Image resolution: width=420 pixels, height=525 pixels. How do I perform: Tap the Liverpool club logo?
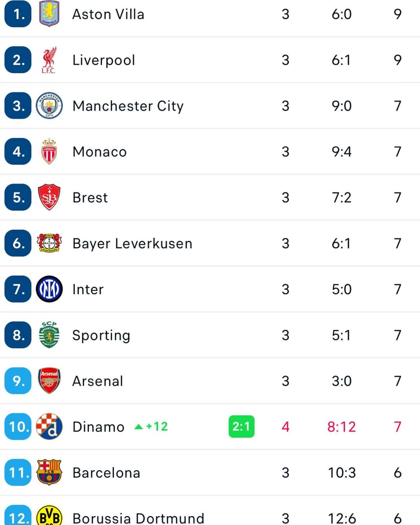tap(49, 60)
